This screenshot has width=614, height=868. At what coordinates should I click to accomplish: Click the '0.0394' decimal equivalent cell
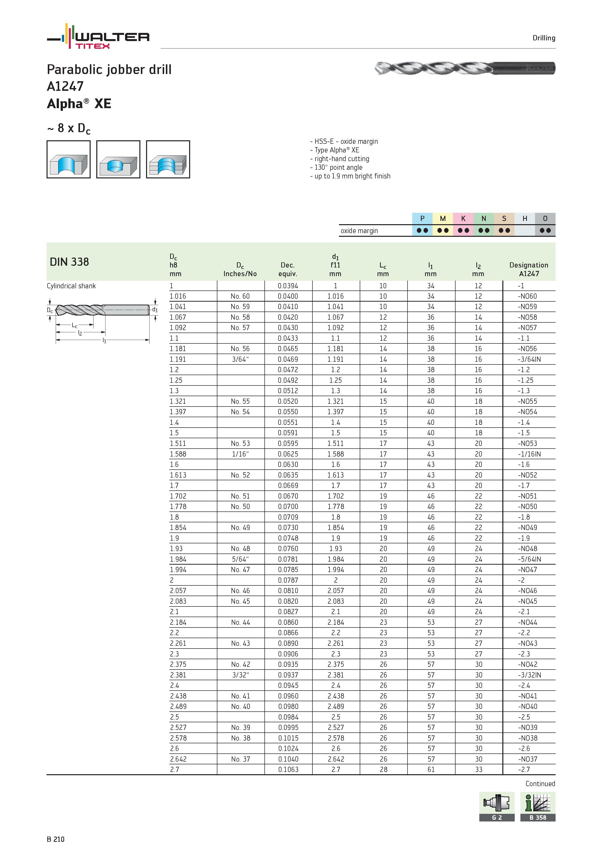pos(288,286)
